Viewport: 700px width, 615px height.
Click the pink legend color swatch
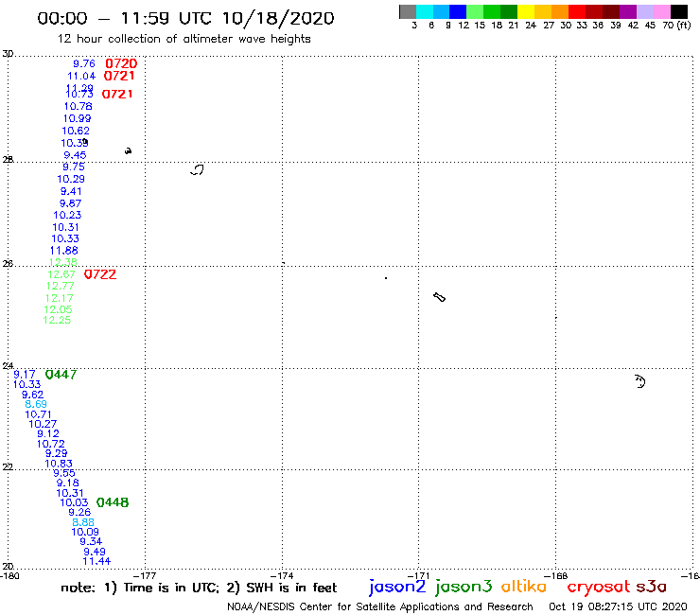point(661,11)
